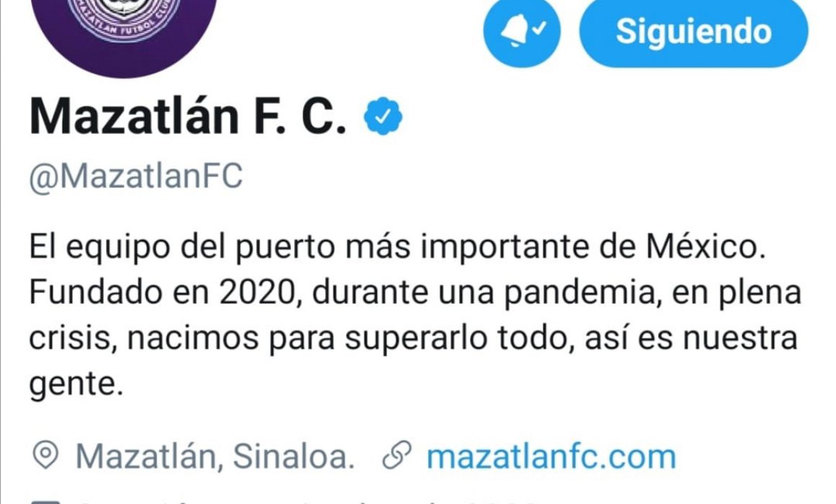Click the @MazatlanFC handle

[136, 176]
